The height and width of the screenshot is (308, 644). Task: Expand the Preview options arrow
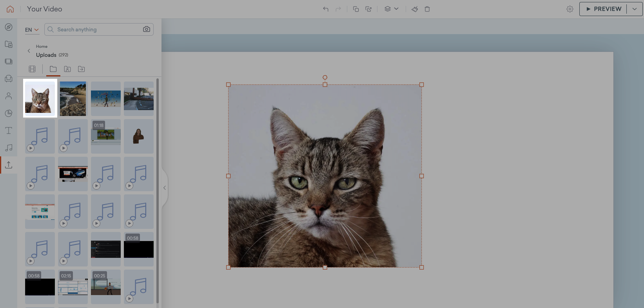pyautogui.click(x=635, y=9)
